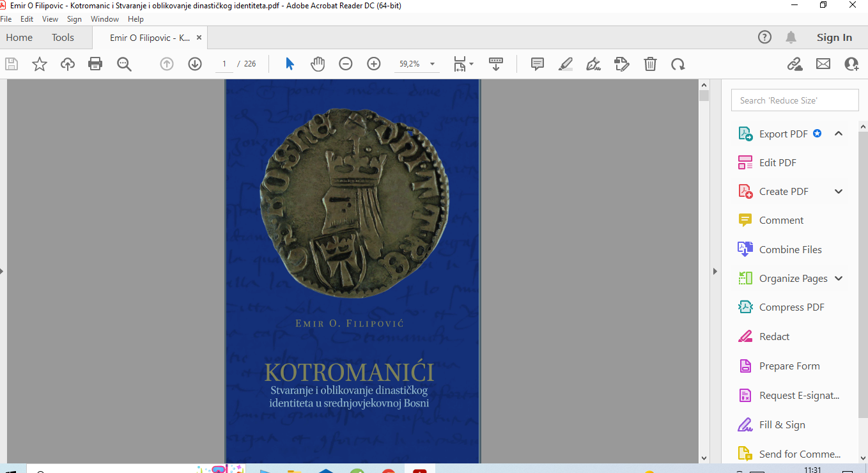Collapse the Export PDF section chevron
Image resolution: width=868 pixels, height=473 pixels.
[839, 134]
